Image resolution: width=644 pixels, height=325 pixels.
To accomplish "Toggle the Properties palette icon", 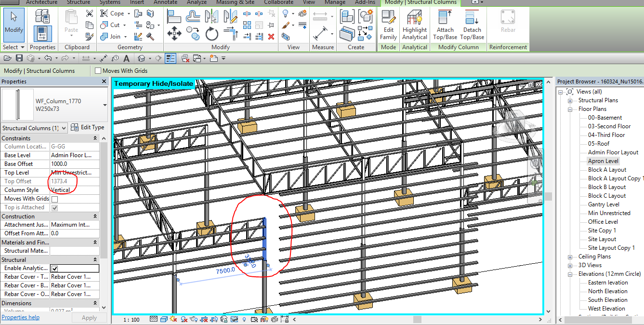I will point(42,34).
